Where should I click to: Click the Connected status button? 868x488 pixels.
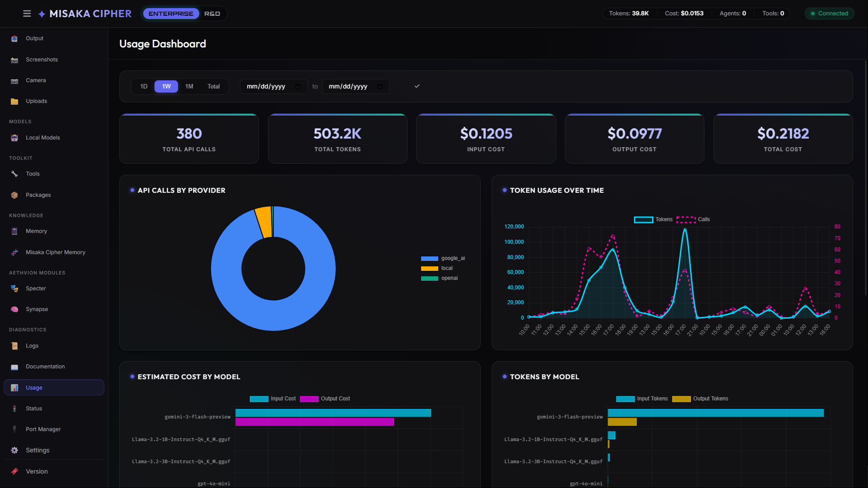tap(829, 14)
